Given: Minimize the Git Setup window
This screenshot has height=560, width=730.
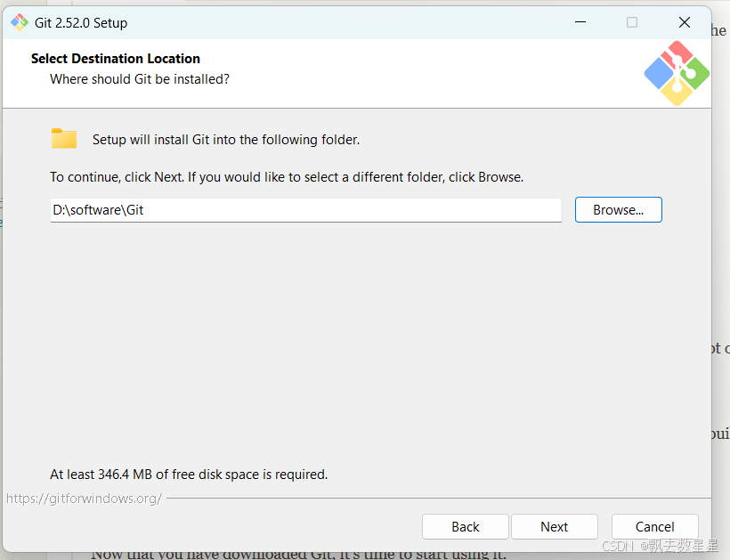Looking at the screenshot, I should point(580,22).
